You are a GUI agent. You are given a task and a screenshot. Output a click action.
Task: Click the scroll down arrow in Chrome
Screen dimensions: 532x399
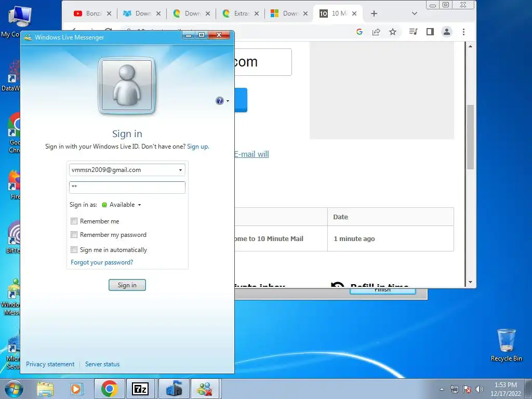click(x=470, y=282)
